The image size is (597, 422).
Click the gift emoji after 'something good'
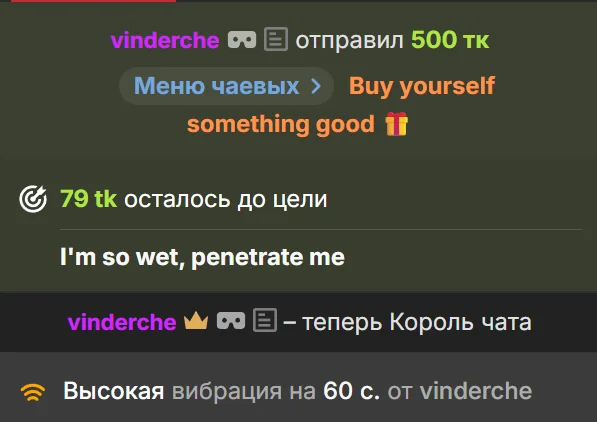tap(396, 124)
